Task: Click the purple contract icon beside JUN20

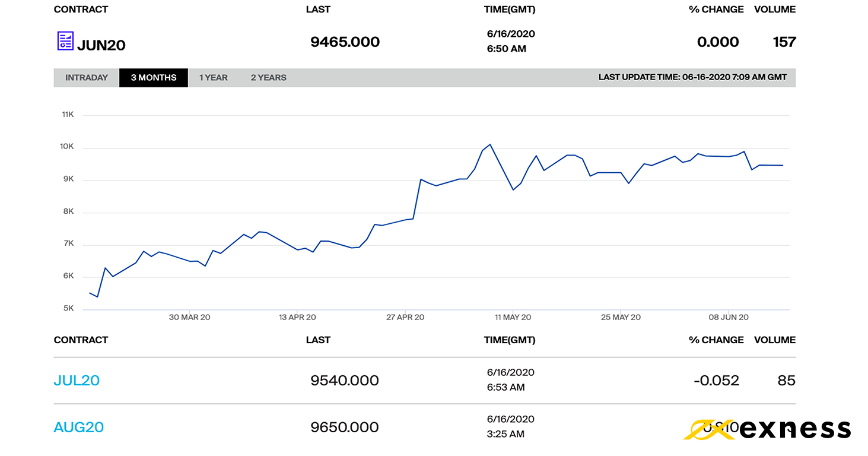Action: click(65, 41)
